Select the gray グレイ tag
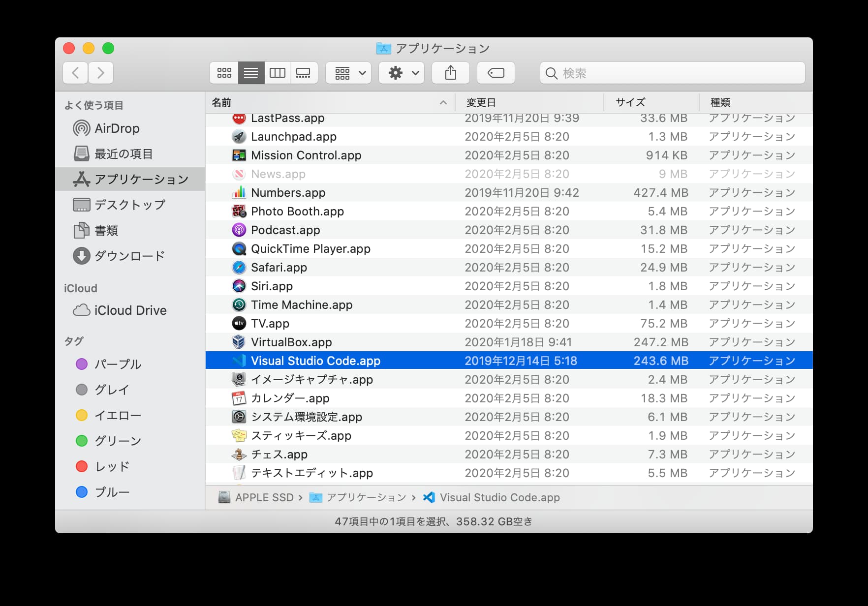Image resolution: width=868 pixels, height=606 pixels. click(130, 390)
